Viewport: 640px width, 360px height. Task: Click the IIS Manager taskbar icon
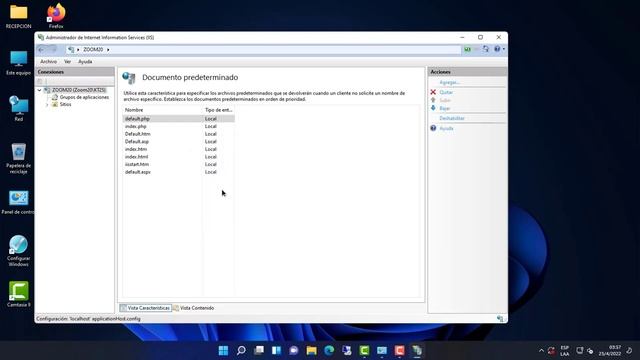tap(417, 350)
